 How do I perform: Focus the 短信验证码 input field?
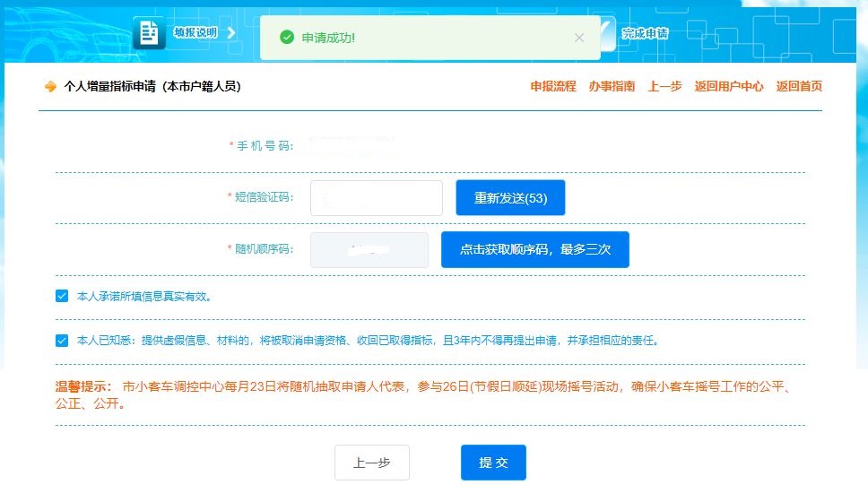click(x=377, y=198)
